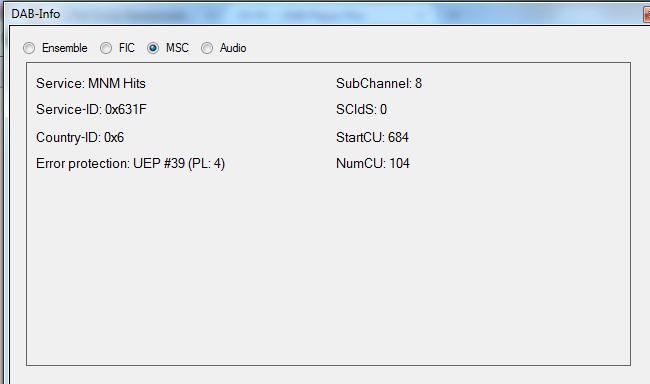Click the Service-ID 0x631F text
This screenshot has width=650, height=384.
[91, 109]
